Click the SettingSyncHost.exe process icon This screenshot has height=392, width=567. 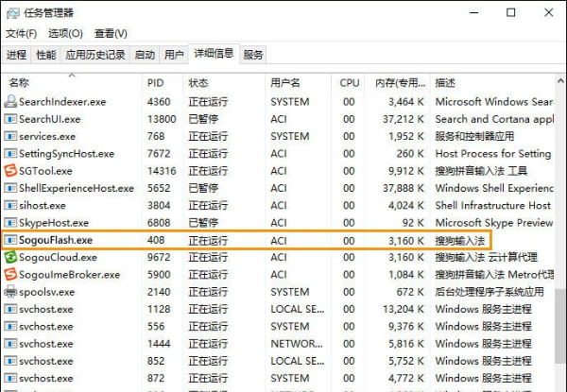pyautogui.click(x=10, y=154)
